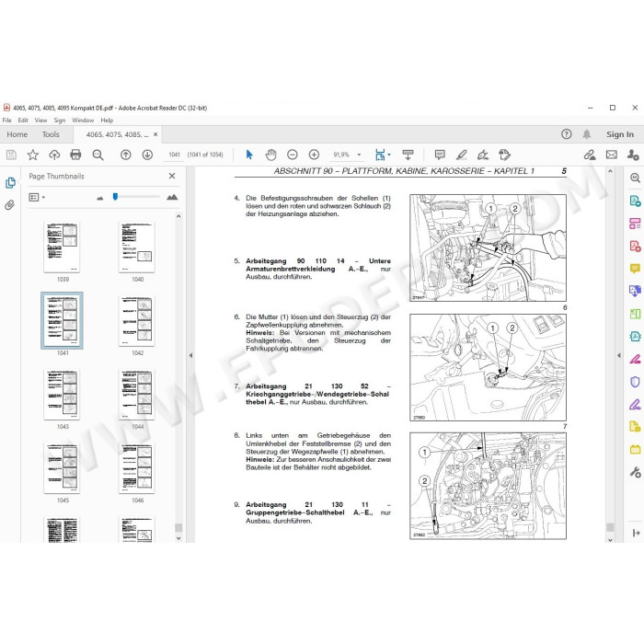644x644 pixels.
Task: Open the Window menu
Action: click(x=83, y=121)
